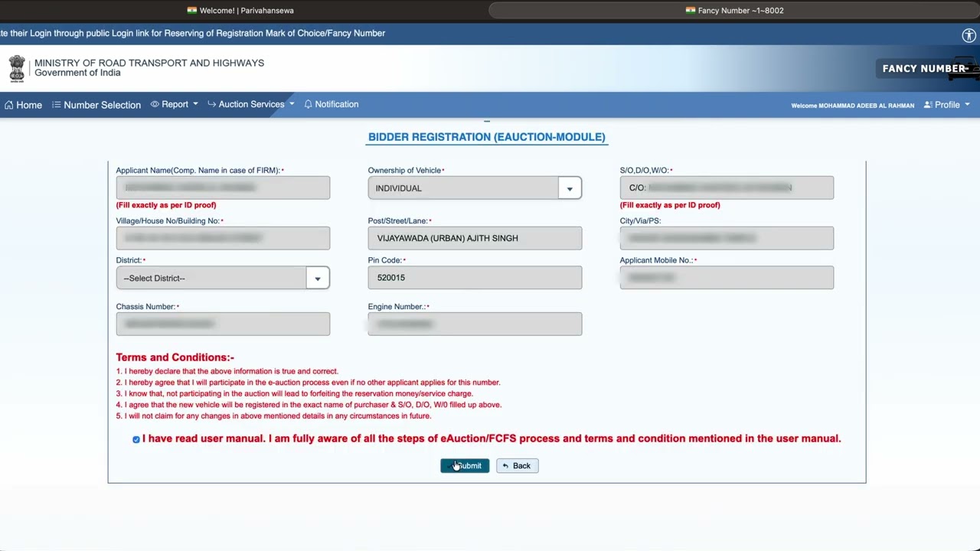The width and height of the screenshot is (980, 551).
Task: Open the Select District dropdown
Action: pyautogui.click(x=223, y=278)
